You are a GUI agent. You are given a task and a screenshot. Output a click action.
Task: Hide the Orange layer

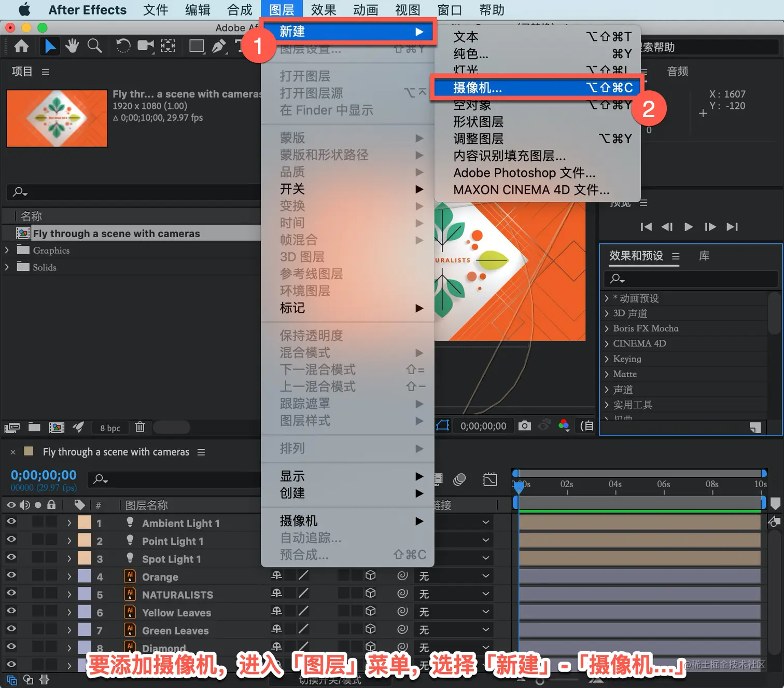[11, 575]
